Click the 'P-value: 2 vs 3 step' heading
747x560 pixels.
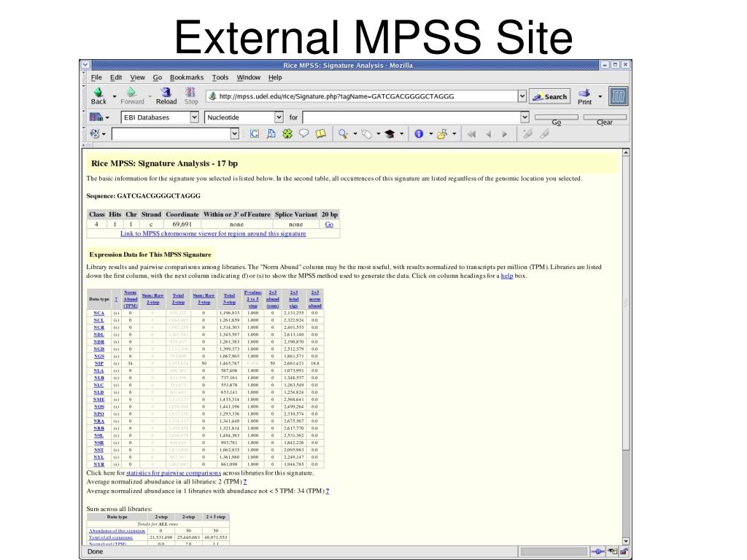tap(252, 299)
